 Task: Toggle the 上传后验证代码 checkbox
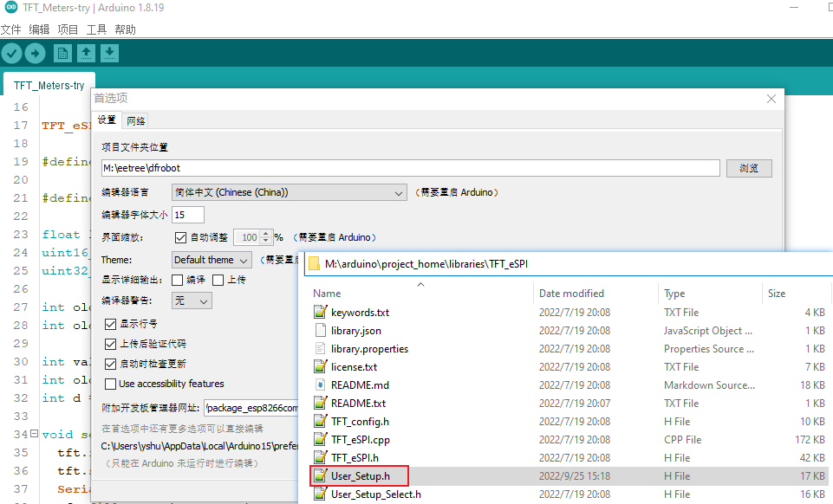pos(110,344)
